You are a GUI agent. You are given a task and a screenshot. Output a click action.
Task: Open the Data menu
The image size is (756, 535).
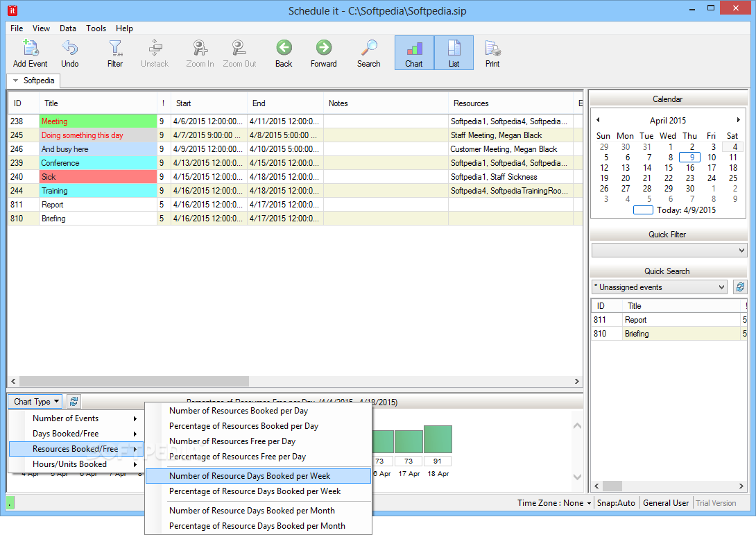coord(68,28)
